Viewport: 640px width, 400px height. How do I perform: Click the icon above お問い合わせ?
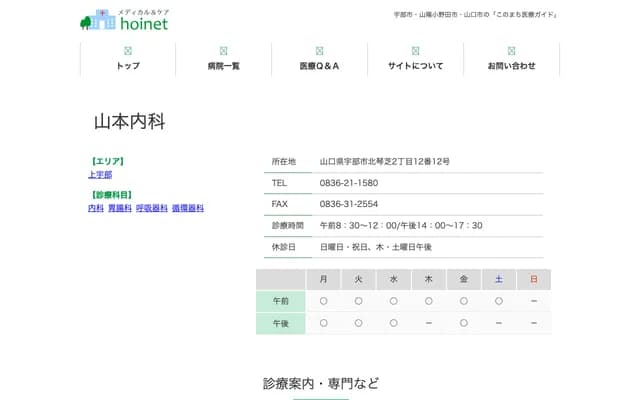click(x=511, y=50)
